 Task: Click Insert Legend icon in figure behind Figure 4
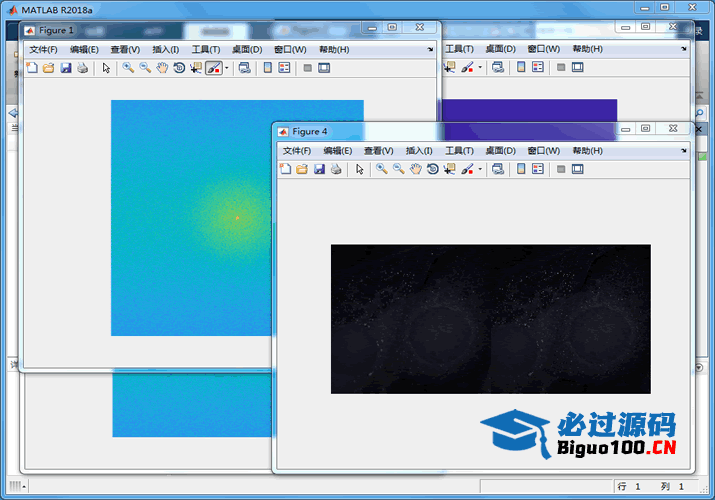(x=538, y=67)
